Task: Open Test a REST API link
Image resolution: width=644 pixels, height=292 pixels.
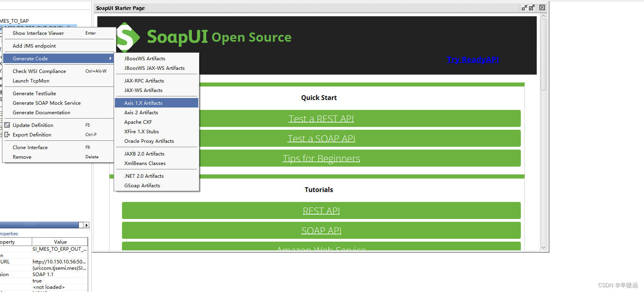Action: click(x=321, y=119)
